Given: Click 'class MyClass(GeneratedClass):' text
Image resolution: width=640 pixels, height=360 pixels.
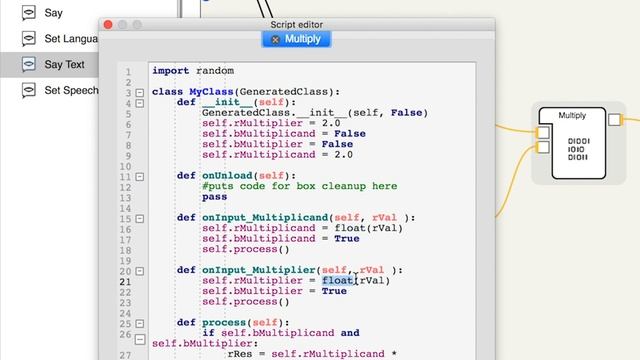Looking at the screenshot, I should tap(246, 92).
